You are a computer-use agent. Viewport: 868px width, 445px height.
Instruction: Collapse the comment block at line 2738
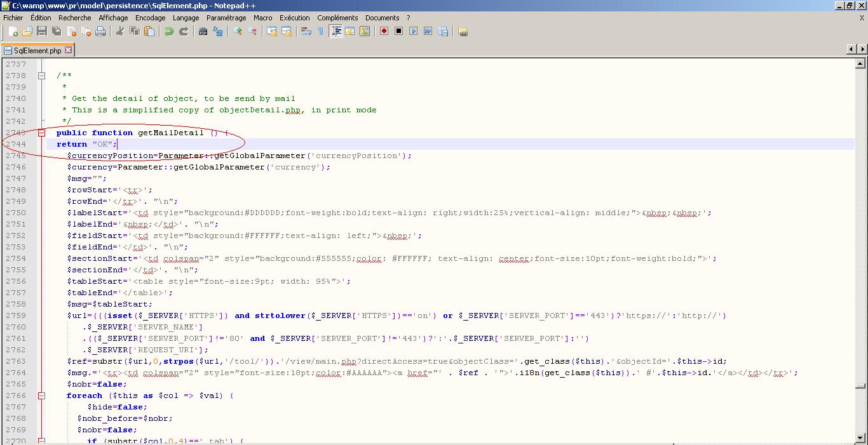point(42,76)
